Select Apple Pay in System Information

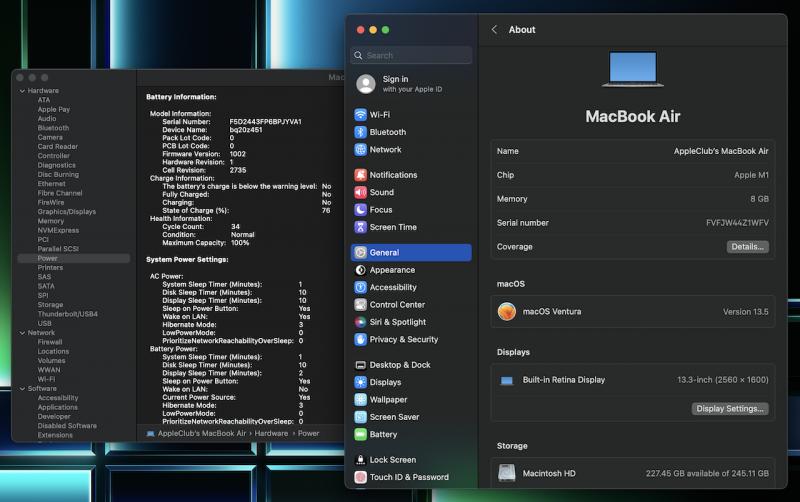click(54, 109)
